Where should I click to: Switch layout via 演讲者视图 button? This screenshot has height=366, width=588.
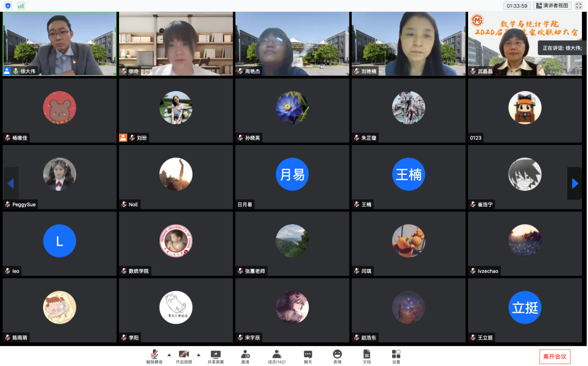tap(552, 6)
